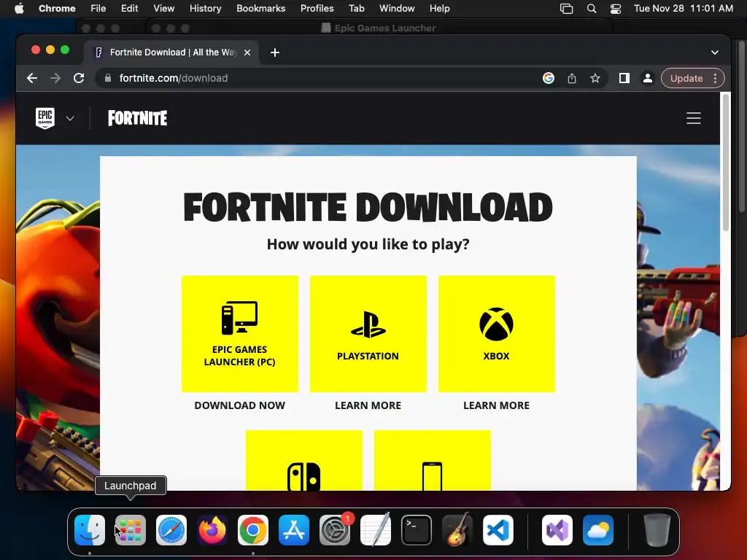Open the Edit menu

tap(129, 9)
